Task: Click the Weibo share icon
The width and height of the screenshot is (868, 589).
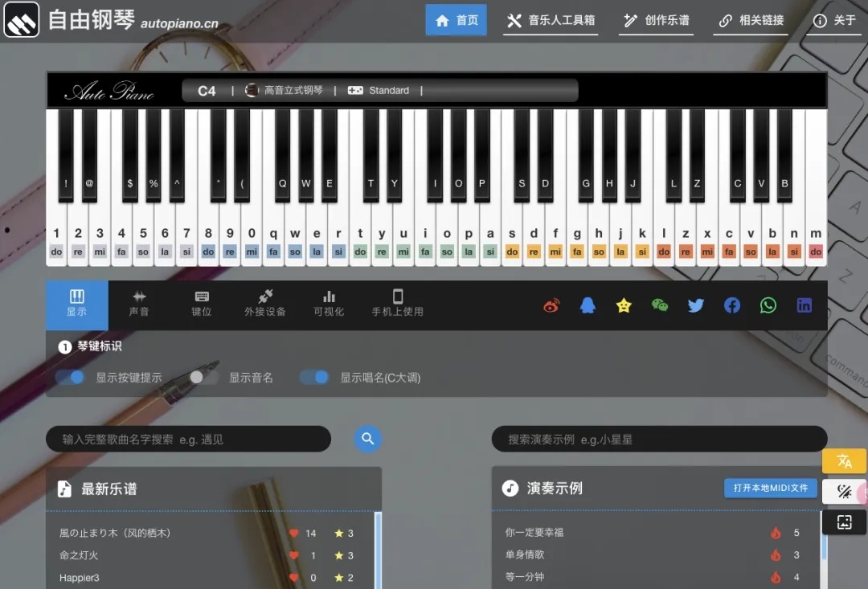Action: pos(551,305)
